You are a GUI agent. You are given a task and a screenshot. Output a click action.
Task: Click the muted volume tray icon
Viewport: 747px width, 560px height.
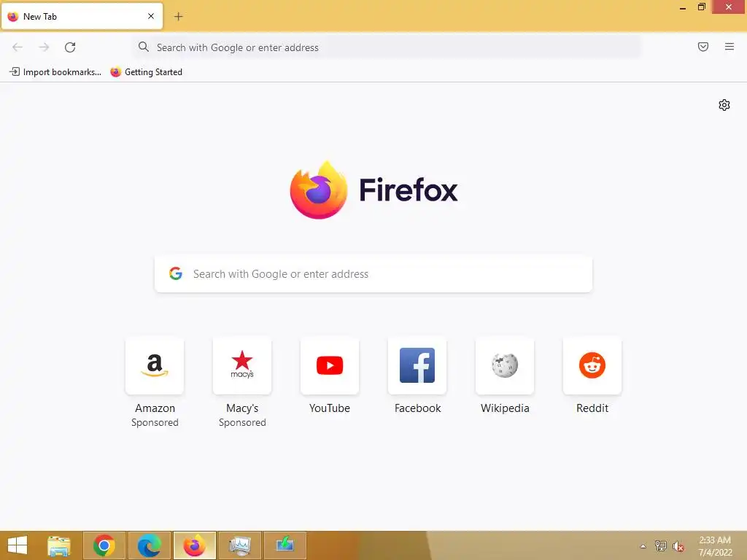(678, 546)
